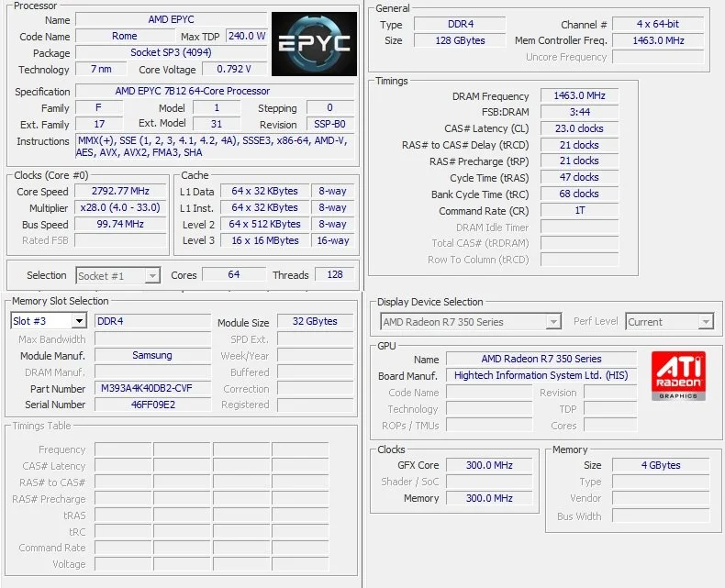Image resolution: width=725 pixels, height=588 pixels.
Task: Open the Slot #3 memory slot dropdown
Action: (x=49, y=321)
